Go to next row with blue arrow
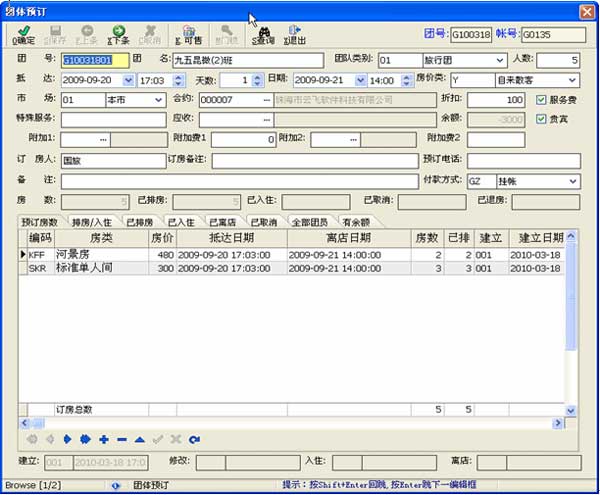The height and width of the screenshot is (495, 600). [67, 440]
